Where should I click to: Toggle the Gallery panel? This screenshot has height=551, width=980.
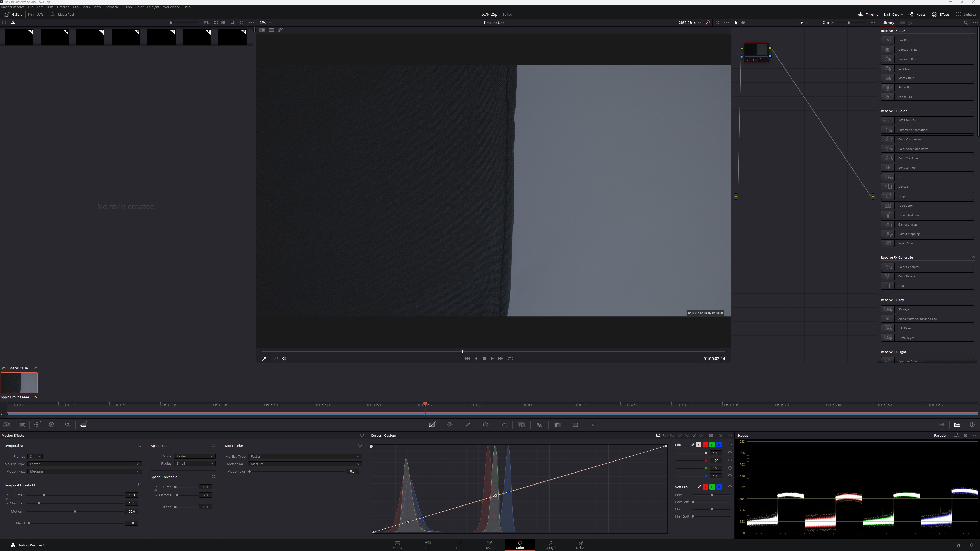click(x=13, y=15)
